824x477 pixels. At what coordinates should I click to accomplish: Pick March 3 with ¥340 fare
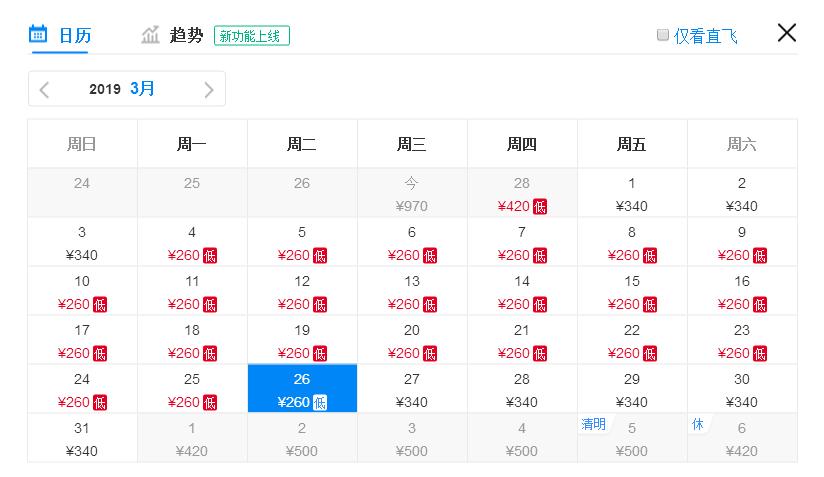point(82,242)
